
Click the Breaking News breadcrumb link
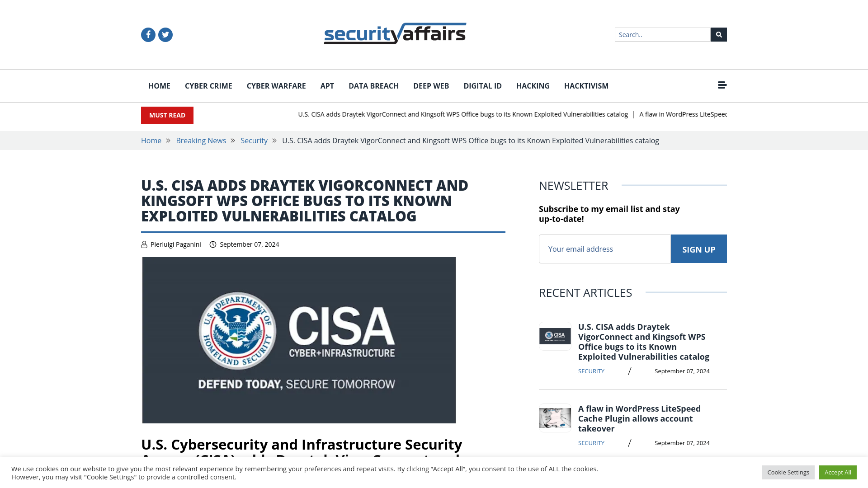pyautogui.click(x=201, y=140)
